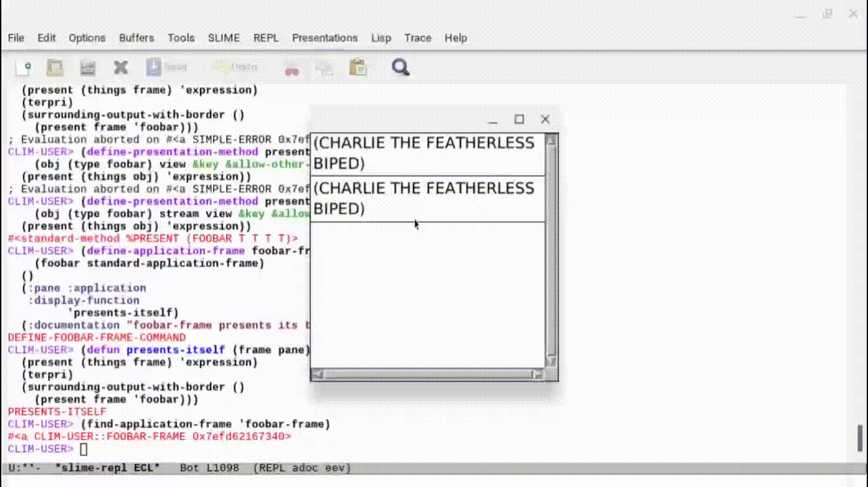Click the New File toolbar icon
This screenshot has width=868, height=487.
click(x=24, y=67)
